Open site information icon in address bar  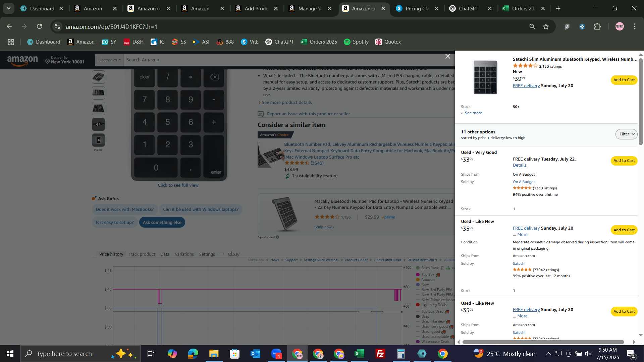click(58, 26)
